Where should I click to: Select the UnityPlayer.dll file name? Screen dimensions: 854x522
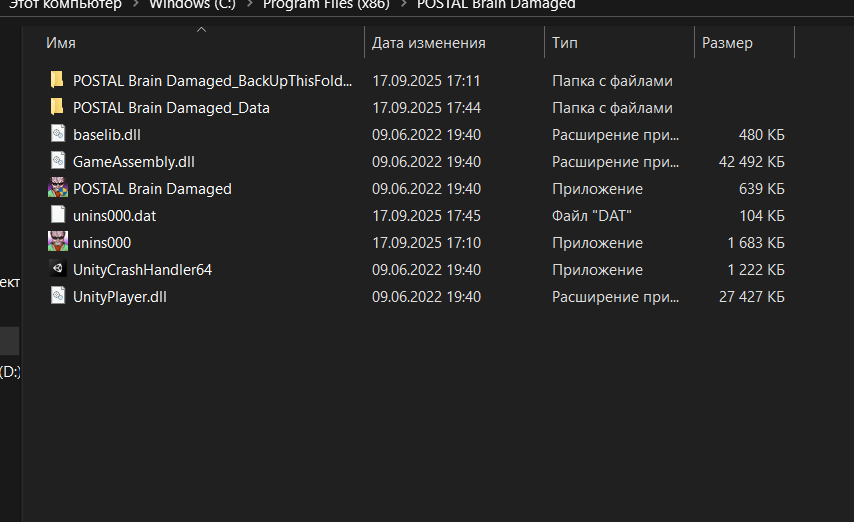point(119,297)
